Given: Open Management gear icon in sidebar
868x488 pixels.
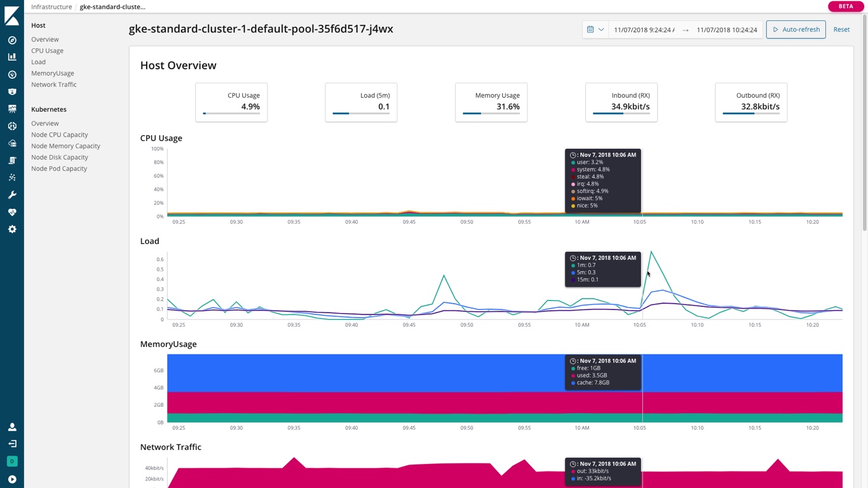Looking at the screenshot, I should [12, 229].
